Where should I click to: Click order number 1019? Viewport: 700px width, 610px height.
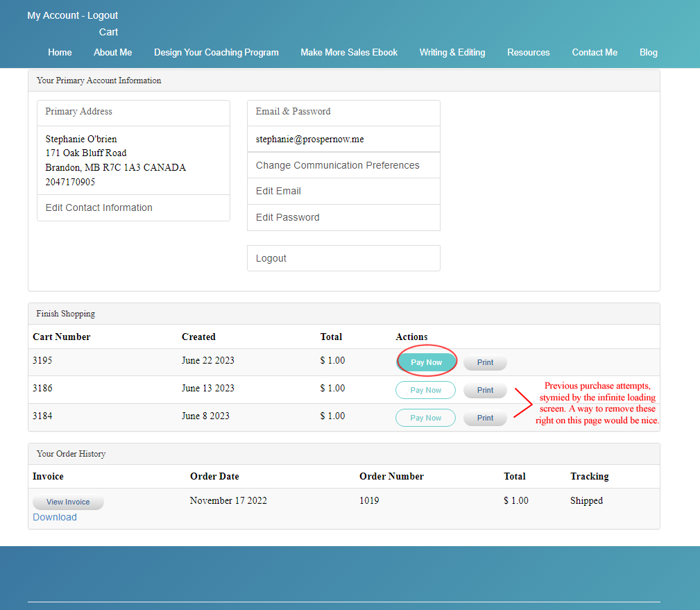coord(369,500)
